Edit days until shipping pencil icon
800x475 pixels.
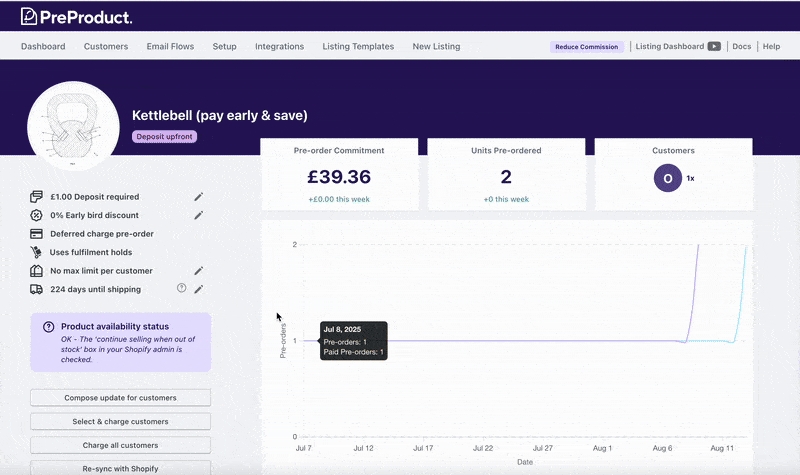(198, 289)
